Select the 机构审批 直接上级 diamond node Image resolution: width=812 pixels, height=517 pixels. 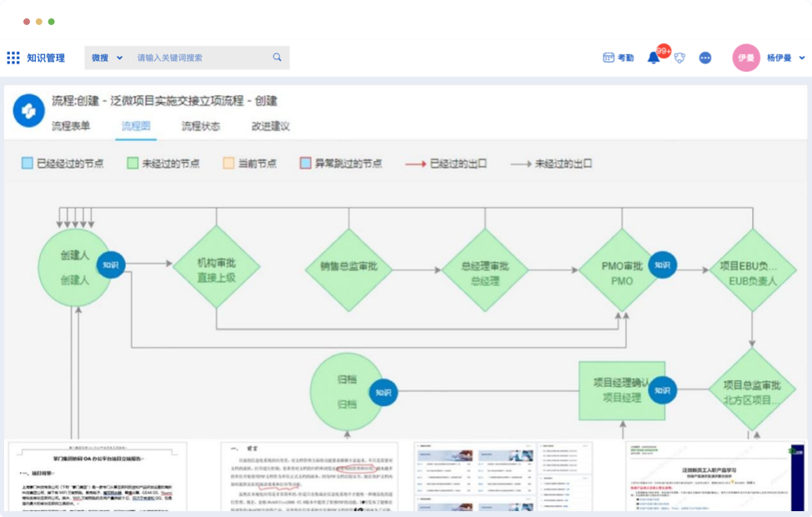[x=217, y=267]
